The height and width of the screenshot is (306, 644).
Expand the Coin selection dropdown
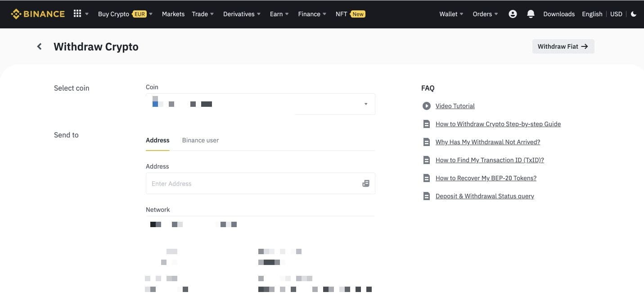tap(365, 104)
